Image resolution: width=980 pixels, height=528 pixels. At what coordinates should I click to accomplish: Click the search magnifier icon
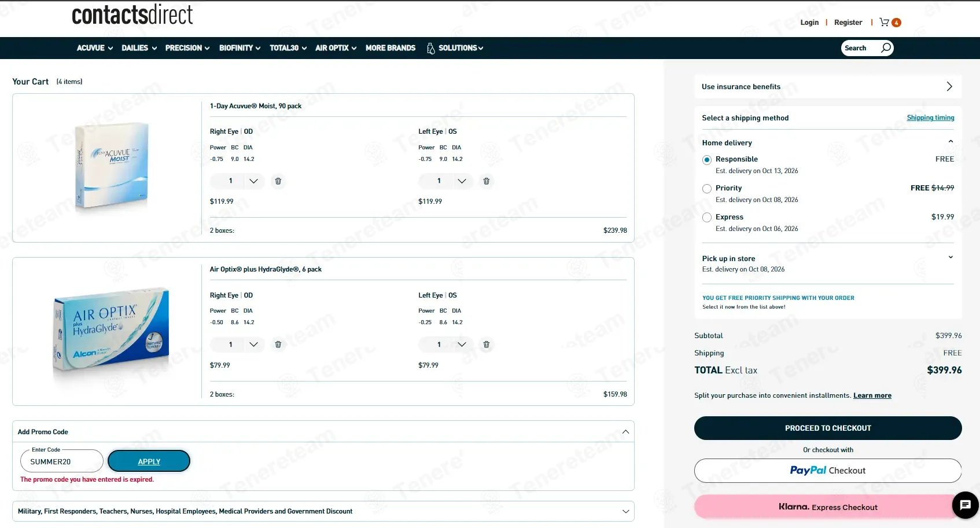tap(886, 47)
